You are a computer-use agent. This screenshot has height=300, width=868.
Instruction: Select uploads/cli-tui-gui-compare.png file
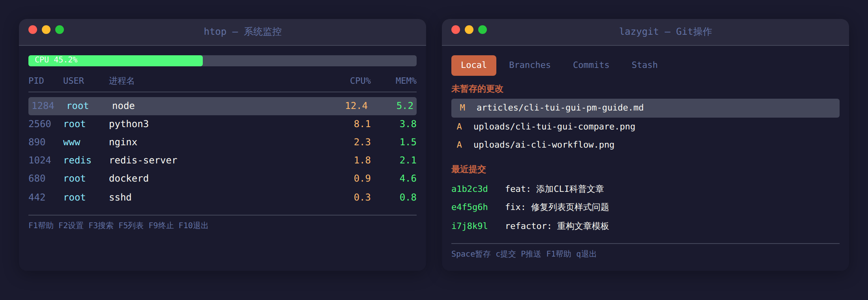tap(645, 127)
